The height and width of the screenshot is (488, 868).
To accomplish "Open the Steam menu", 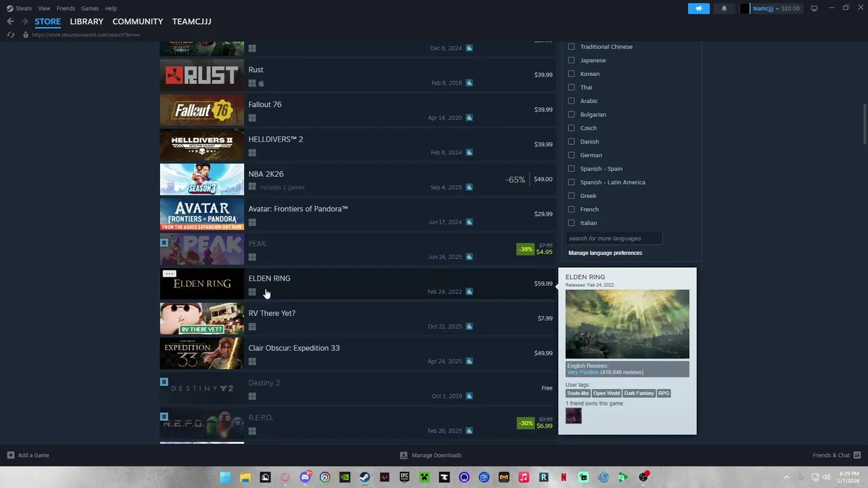I will pyautogui.click(x=24, y=8).
